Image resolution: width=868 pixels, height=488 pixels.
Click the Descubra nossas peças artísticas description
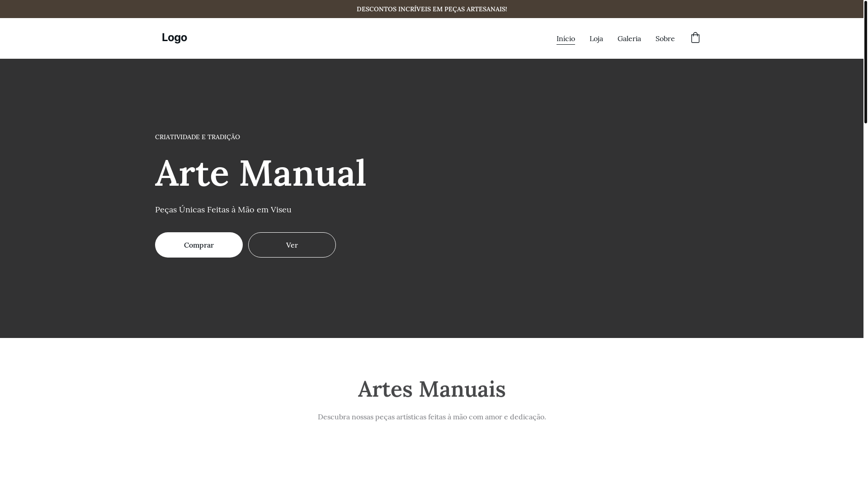(x=432, y=417)
